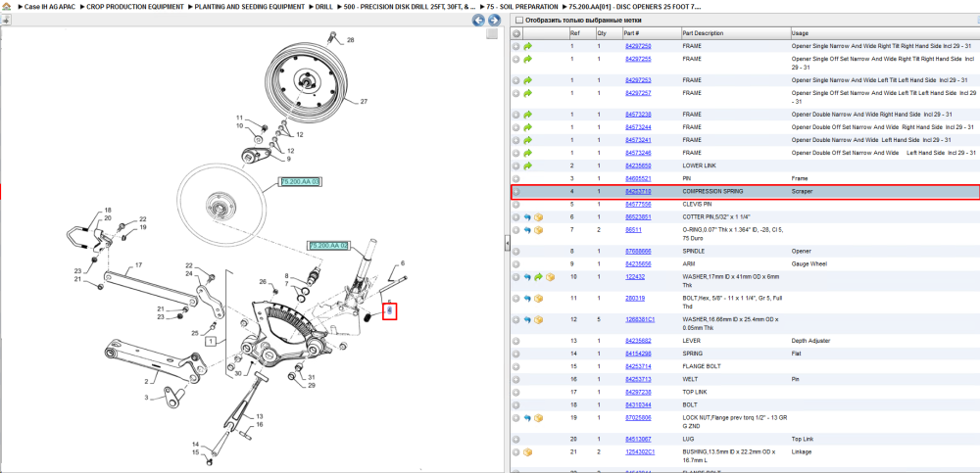
Task: Add part 84297257 with its plus icon
Action: pos(516,93)
